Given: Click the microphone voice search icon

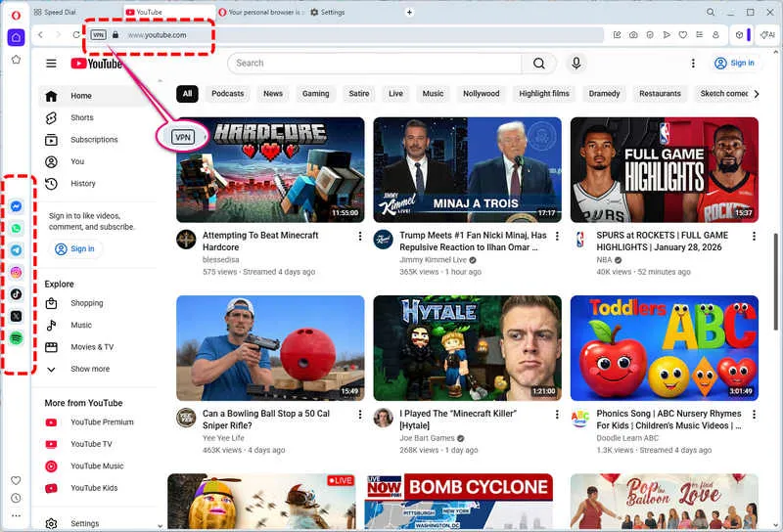Looking at the screenshot, I should (x=576, y=63).
